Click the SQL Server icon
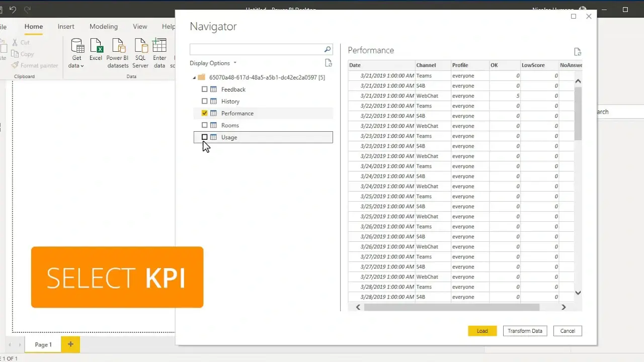The image size is (644, 362). [141, 46]
